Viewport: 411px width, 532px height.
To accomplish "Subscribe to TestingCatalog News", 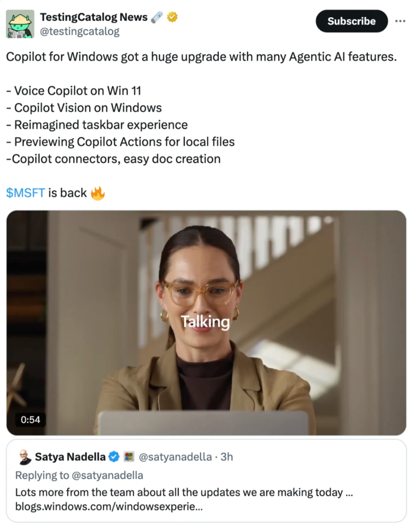I will (x=351, y=21).
